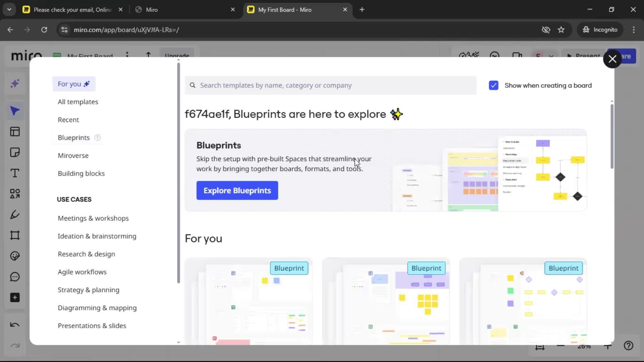Open the stickers and emoji tool

15,256
